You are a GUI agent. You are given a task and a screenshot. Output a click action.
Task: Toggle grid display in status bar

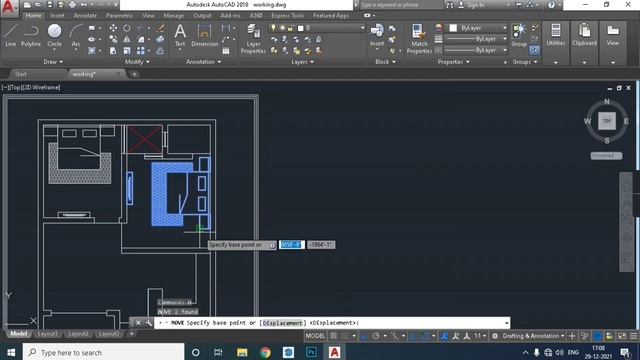point(333,336)
